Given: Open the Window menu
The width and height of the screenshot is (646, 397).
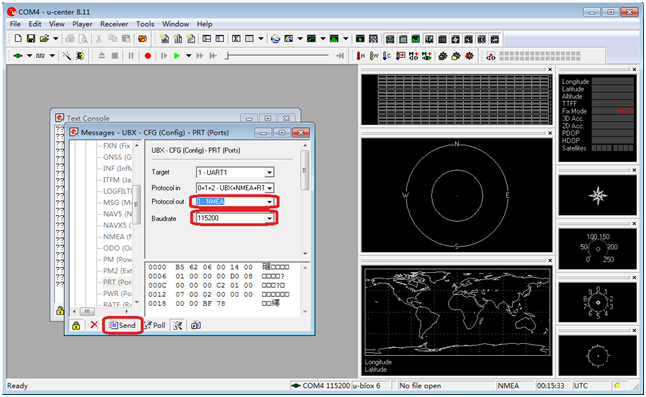Looking at the screenshot, I should [x=176, y=24].
